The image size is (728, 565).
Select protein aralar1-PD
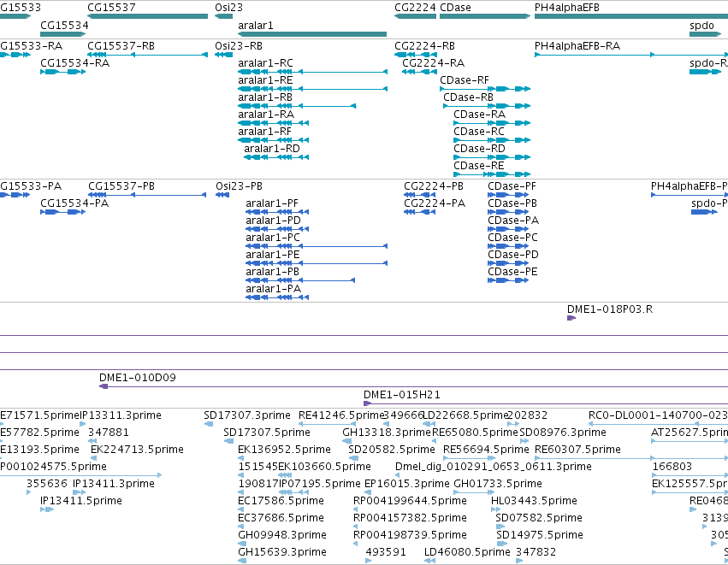[276, 229]
